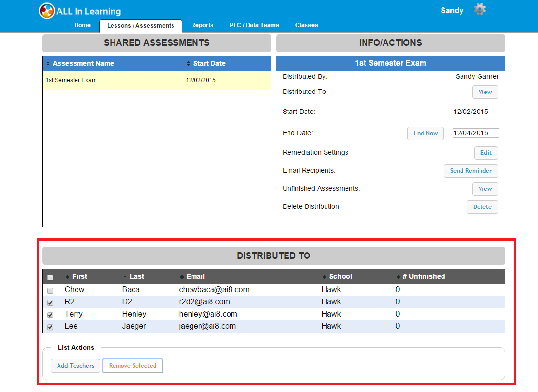Open the settings gear icon
The width and height of the screenshot is (538, 392).
[480, 9]
